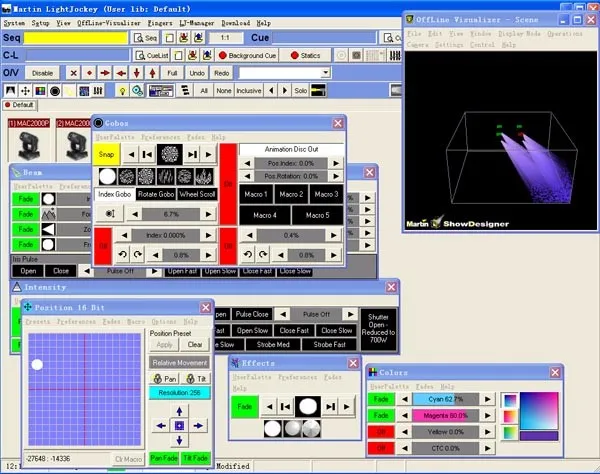The height and width of the screenshot is (474, 600).
Task: Toggle Relative Movement button
Action: 179,362
